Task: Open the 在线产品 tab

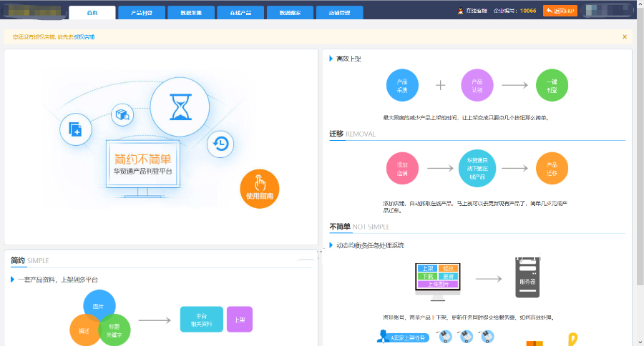Action: pos(240,12)
